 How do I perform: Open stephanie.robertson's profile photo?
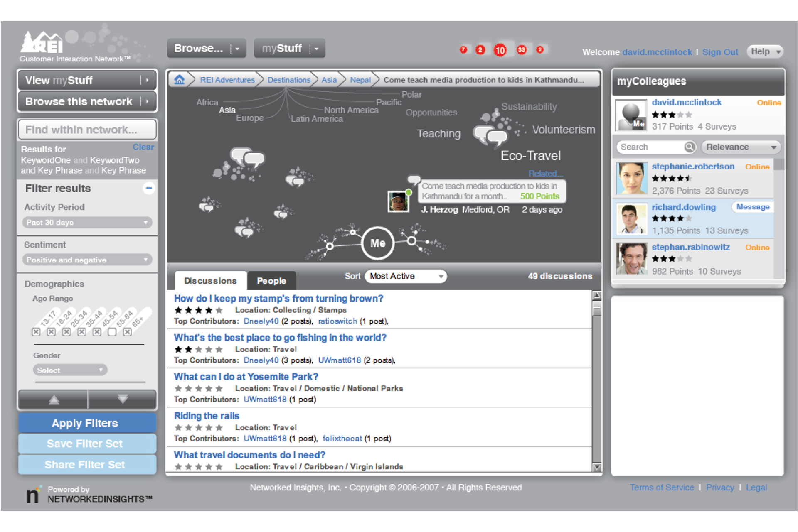pos(631,179)
